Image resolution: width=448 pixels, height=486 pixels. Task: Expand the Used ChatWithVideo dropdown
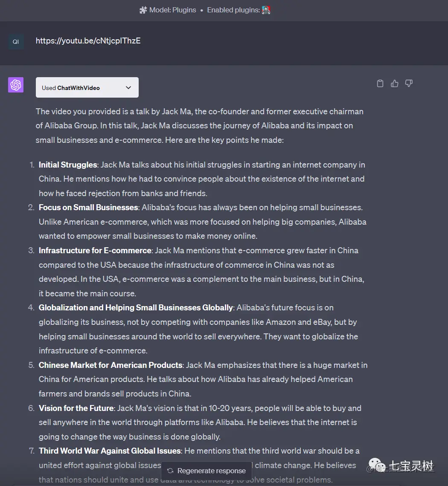(87, 87)
